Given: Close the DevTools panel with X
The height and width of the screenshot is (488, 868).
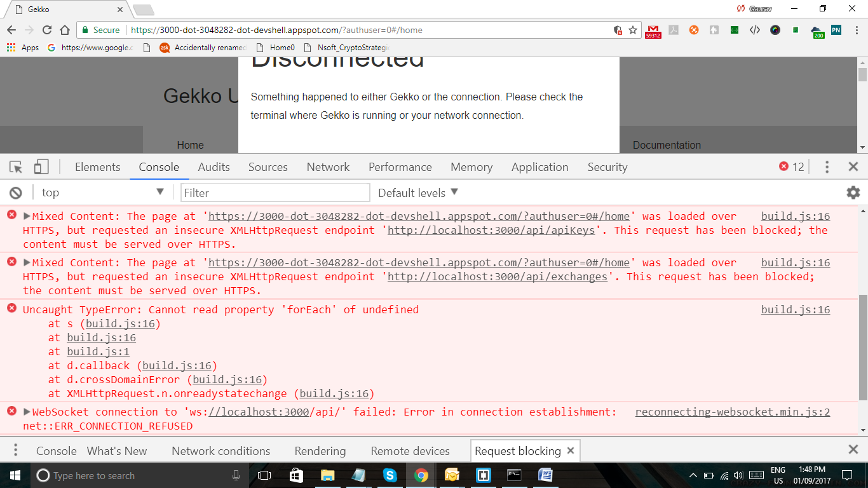Looking at the screenshot, I should pyautogui.click(x=853, y=167).
